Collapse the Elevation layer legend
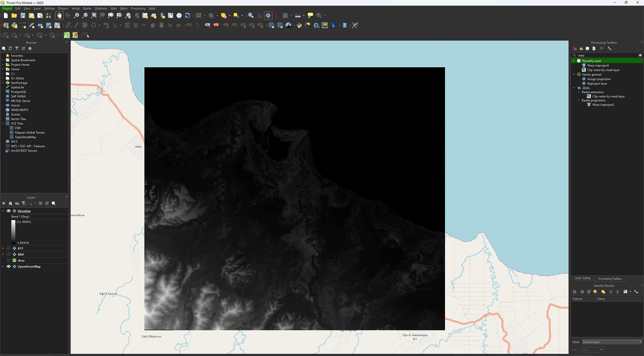Viewport: 644px width, 356px height. point(3,211)
